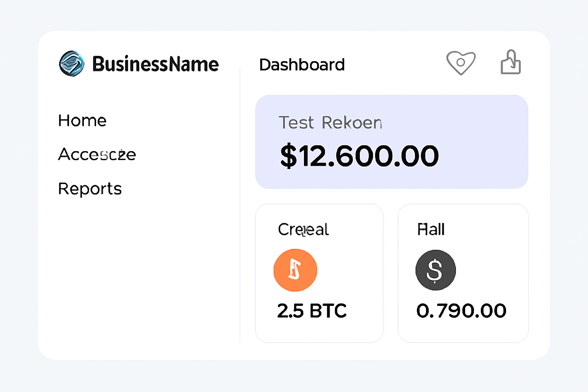
Task: Switch to the Reports section
Action: 90,188
